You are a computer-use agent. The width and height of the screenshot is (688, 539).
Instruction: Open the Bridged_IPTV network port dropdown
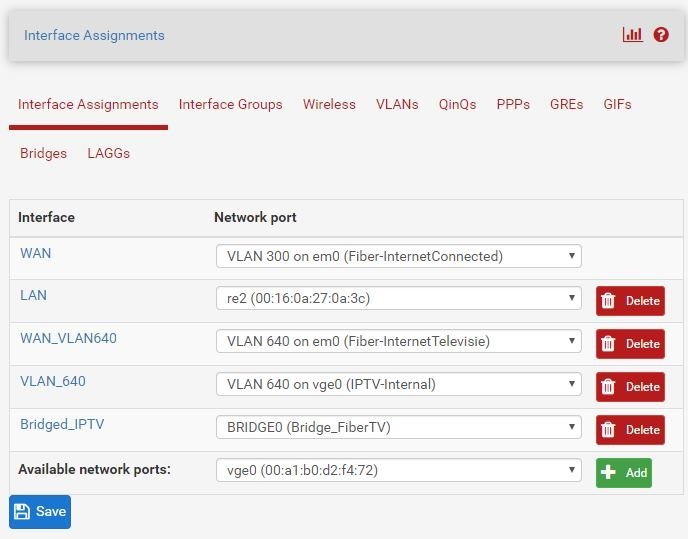398,427
